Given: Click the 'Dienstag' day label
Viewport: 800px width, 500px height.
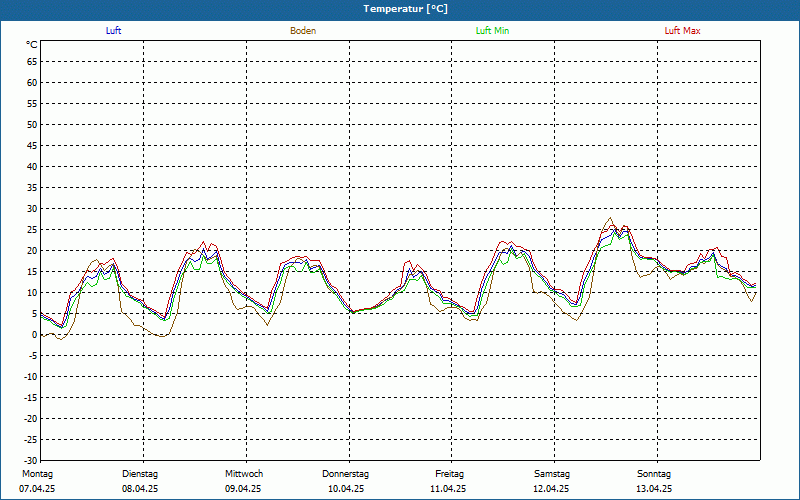Looking at the screenshot, I should pos(140,474).
